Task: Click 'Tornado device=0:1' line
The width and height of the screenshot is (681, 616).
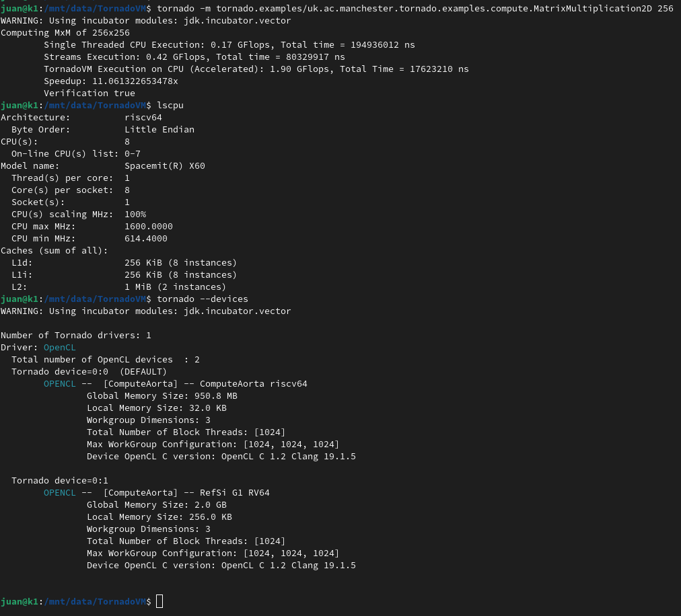Action: [x=60, y=481]
